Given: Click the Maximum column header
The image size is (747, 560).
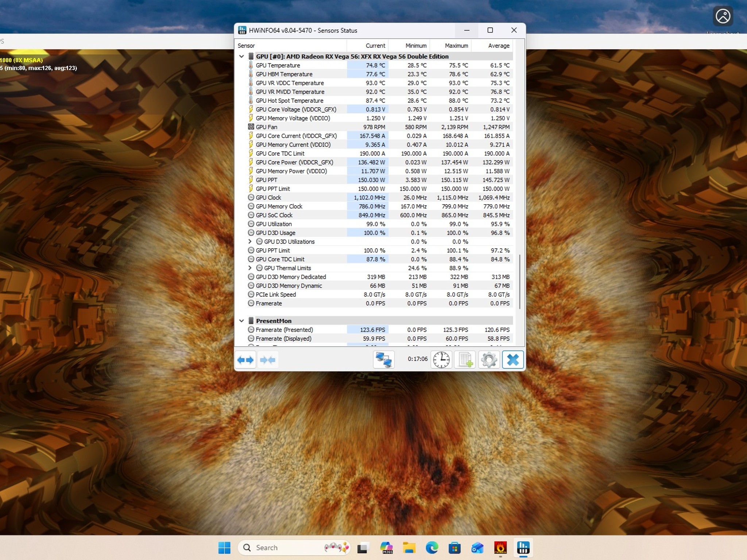Looking at the screenshot, I should [x=451, y=46].
